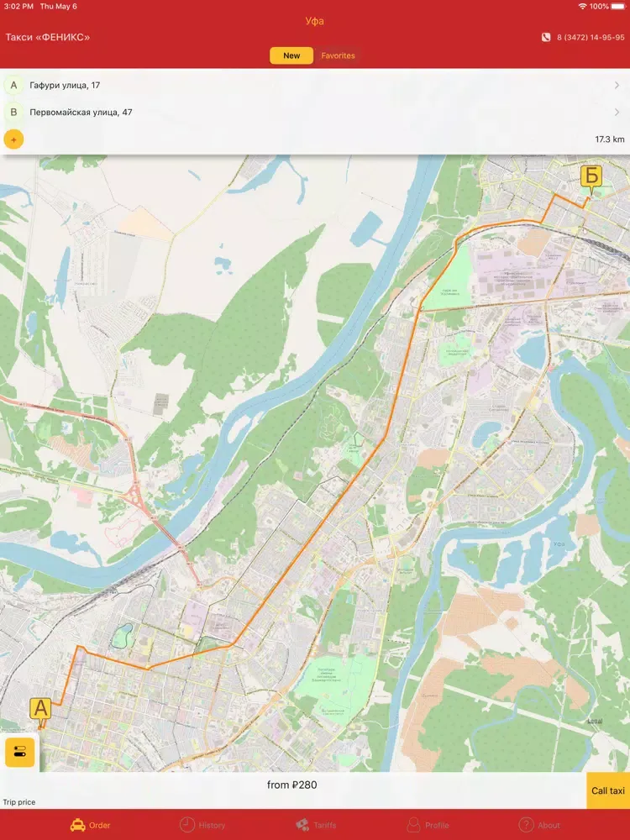Tap the circle A waypoint icon

13,85
